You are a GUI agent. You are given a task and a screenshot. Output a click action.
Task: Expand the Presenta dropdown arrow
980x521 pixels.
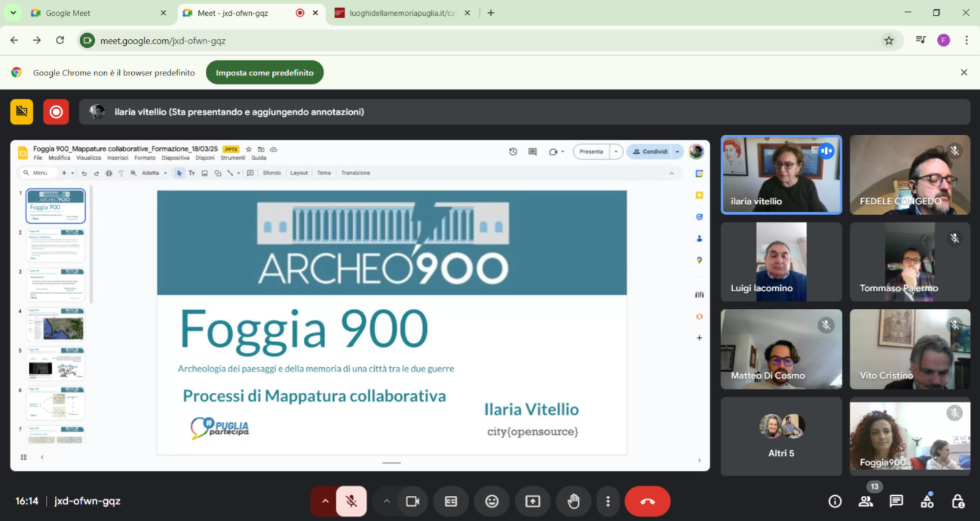pos(616,151)
